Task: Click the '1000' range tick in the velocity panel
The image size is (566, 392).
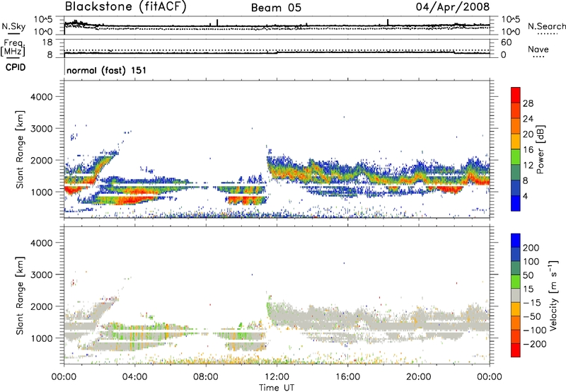Action: pyautogui.click(x=42, y=338)
